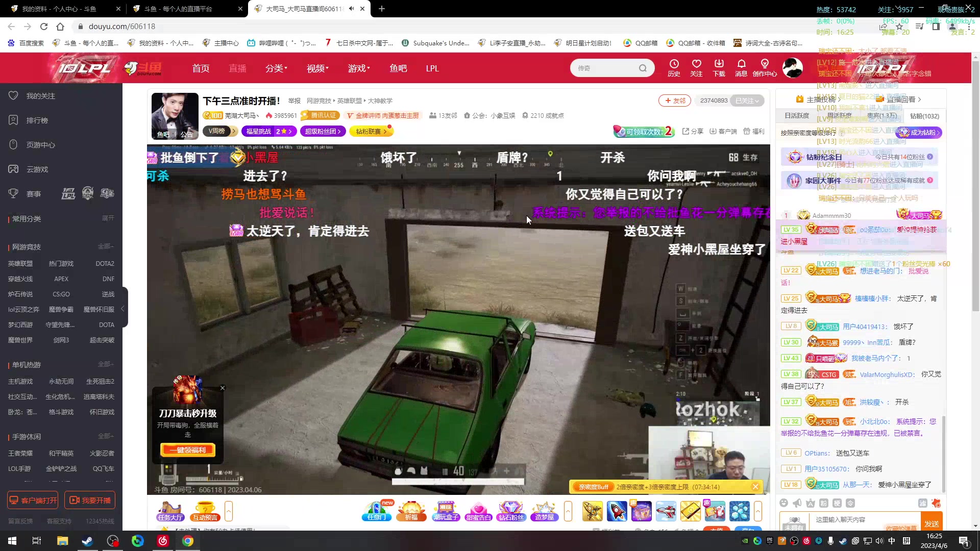Open the 祈福 blessing icon
Image resolution: width=980 pixels, height=551 pixels.
411,511
